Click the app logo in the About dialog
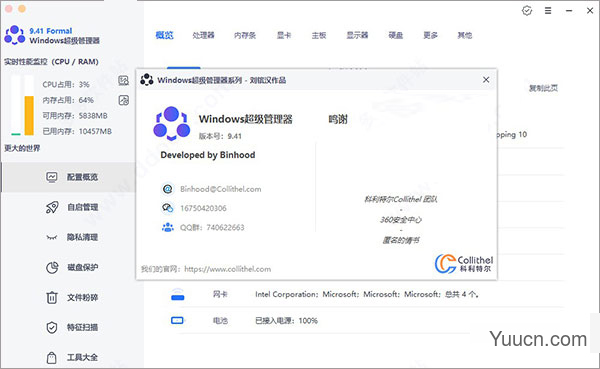Image resolution: width=600 pixels, height=369 pixels. 171,123
